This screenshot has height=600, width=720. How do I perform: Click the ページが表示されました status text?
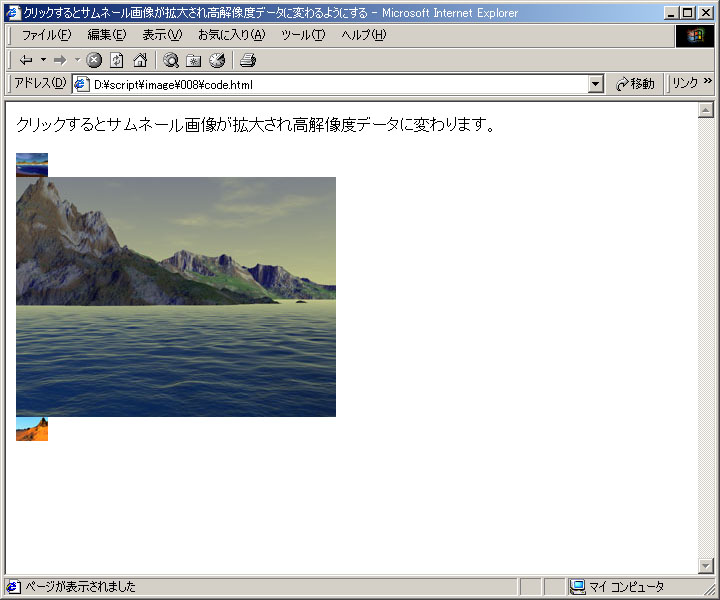pos(80,587)
